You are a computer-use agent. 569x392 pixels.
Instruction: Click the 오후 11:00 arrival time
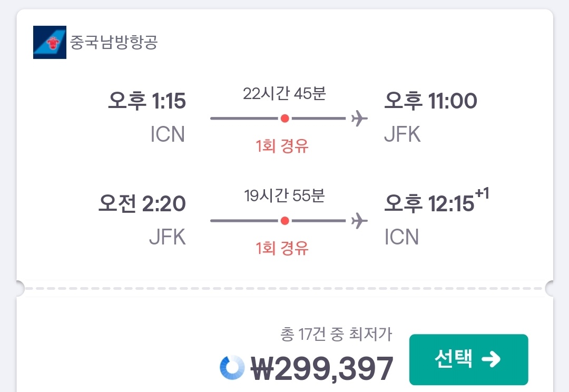click(430, 101)
